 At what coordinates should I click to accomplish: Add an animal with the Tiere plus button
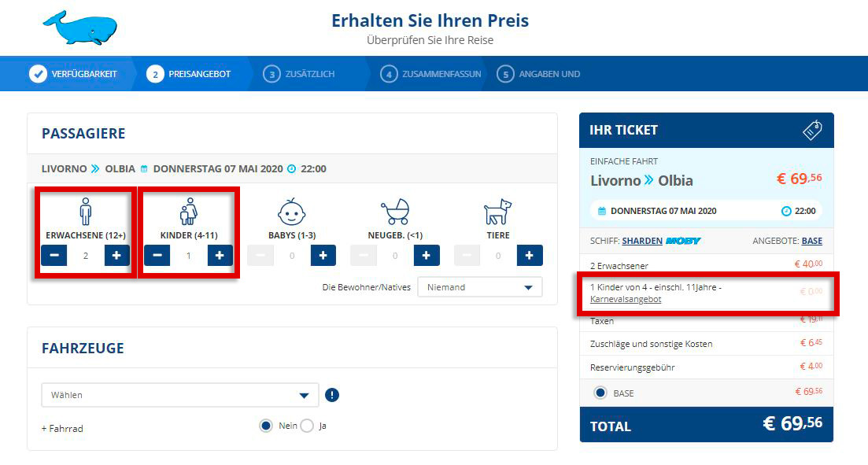pos(530,255)
